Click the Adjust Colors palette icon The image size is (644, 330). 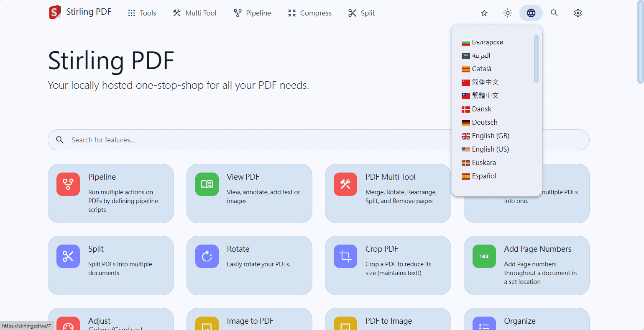pyautogui.click(x=68, y=324)
